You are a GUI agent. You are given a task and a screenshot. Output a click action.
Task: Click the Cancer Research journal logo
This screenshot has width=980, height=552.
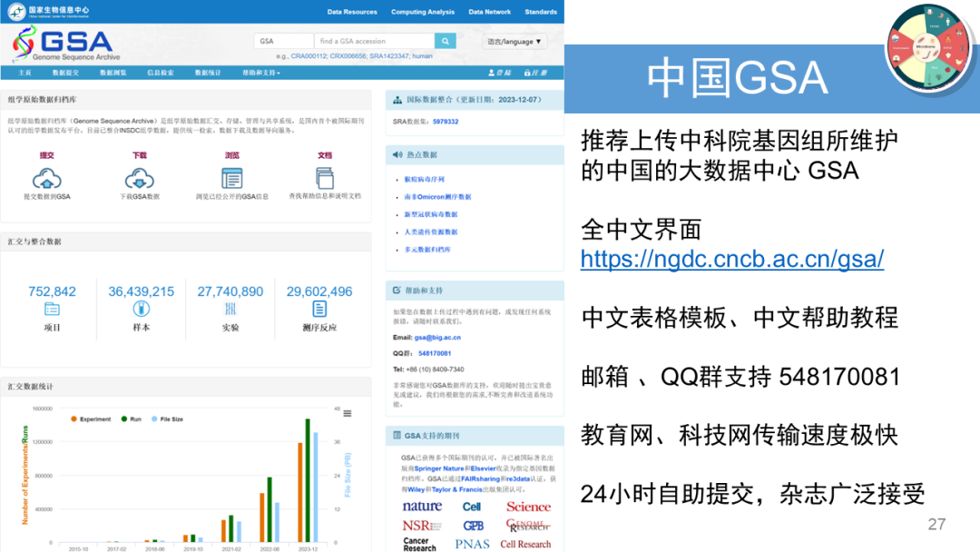(418, 544)
